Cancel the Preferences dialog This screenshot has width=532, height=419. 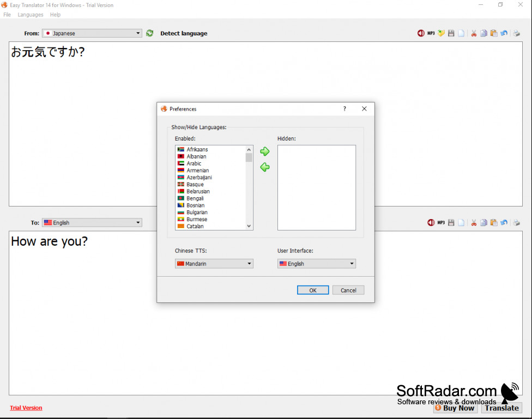[348, 290]
